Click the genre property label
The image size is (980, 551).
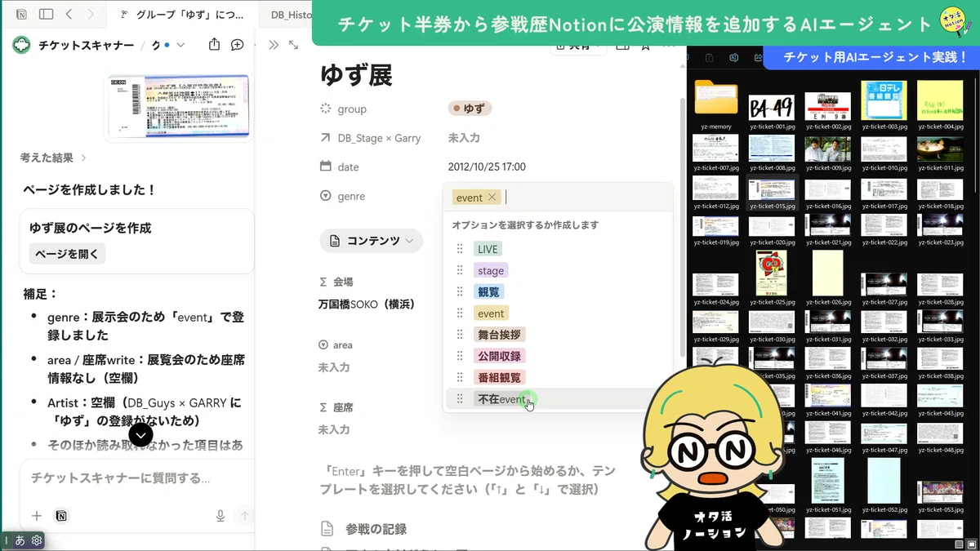(351, 196)
